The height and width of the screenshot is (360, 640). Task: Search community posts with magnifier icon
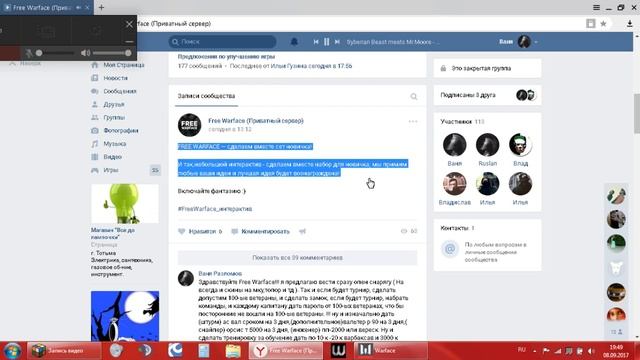point(413,96)
